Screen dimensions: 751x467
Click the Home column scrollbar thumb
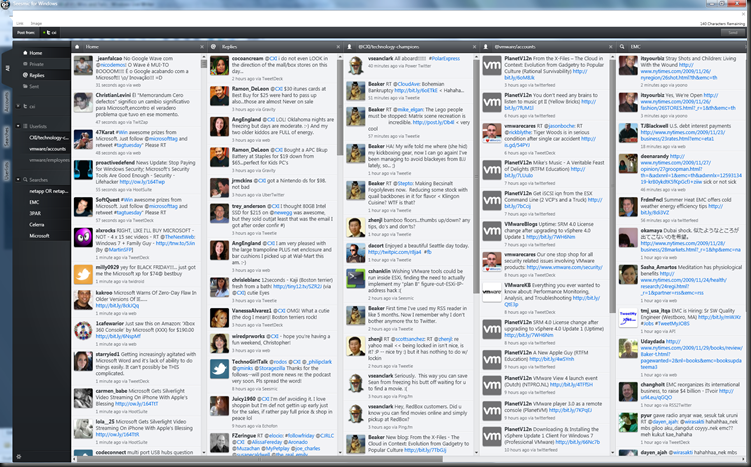point(204,63)
